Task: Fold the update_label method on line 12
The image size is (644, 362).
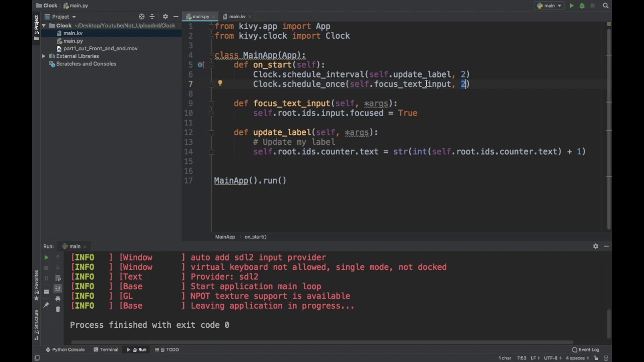Action: coord(211,133)
